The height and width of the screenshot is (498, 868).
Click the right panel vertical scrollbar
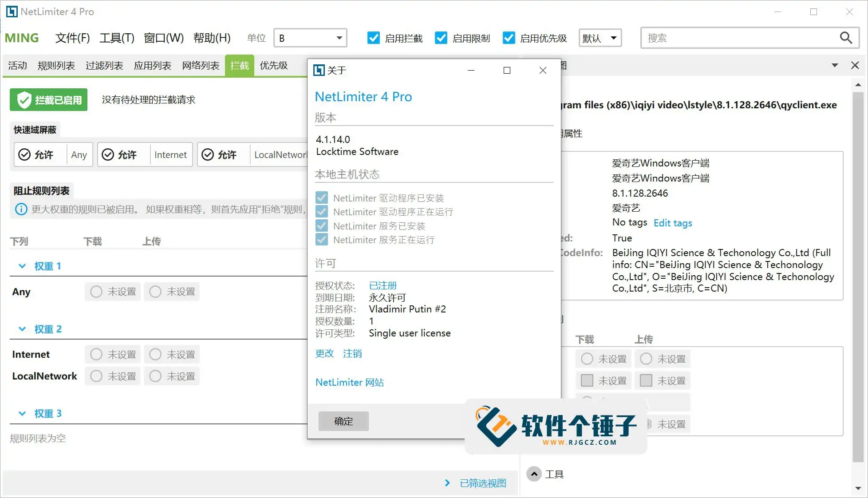[858, 277]
